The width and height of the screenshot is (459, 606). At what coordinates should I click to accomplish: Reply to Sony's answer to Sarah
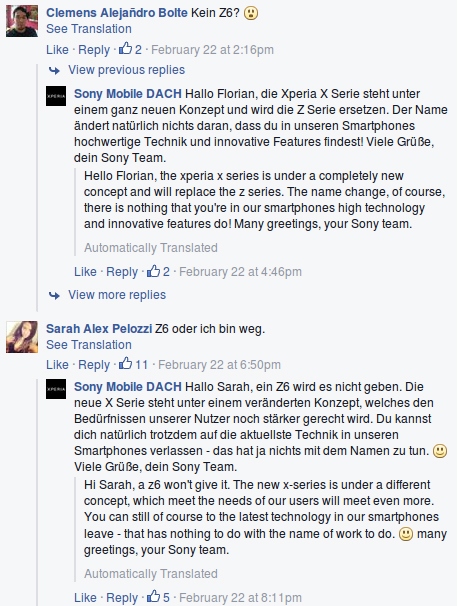(x=122, y=597)
